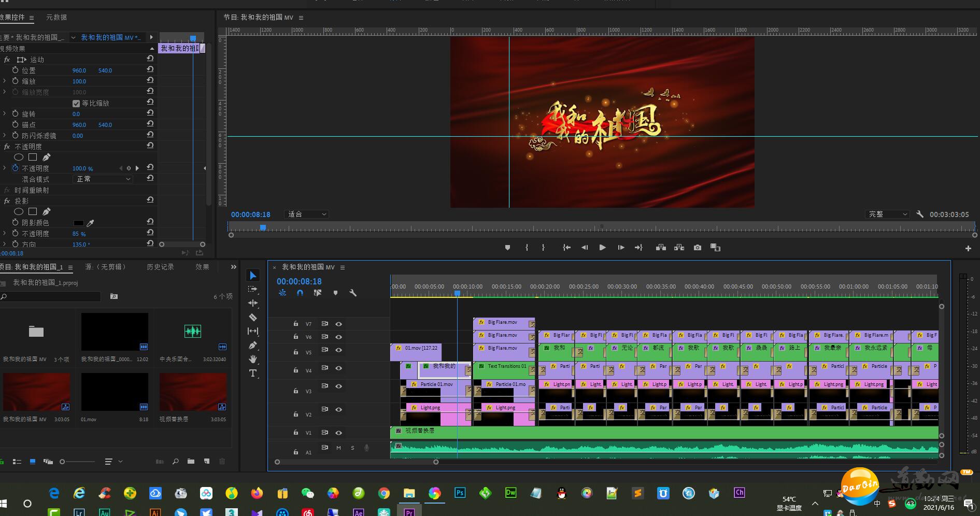Screen dimensions: 980x516
Task: Click eyedropper next to shadow color
Action: [90, 223]
